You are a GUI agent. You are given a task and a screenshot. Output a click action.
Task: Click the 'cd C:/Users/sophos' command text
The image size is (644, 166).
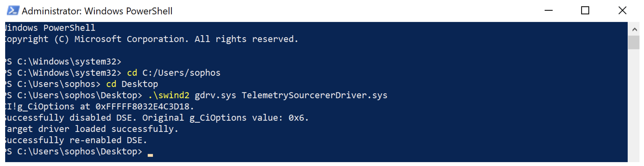(x=173, y=73)
